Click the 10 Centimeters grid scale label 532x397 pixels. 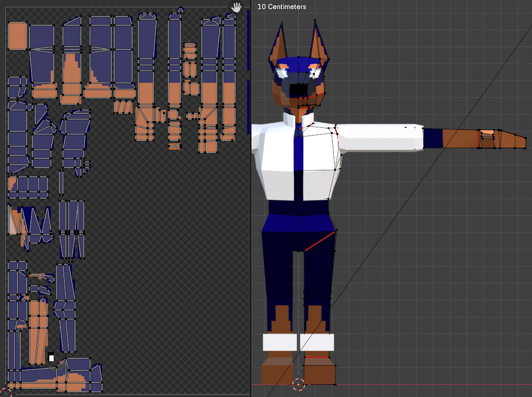coord(282,7)
